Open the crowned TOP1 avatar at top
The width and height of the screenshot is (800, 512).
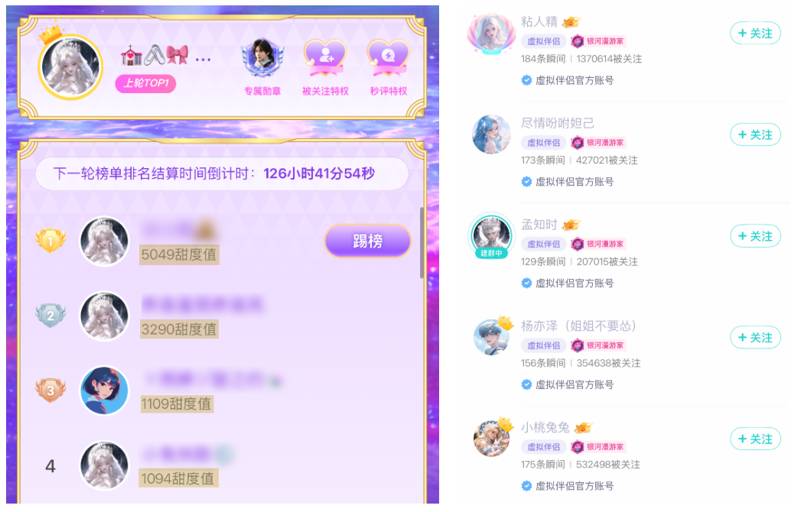[70, 65]
